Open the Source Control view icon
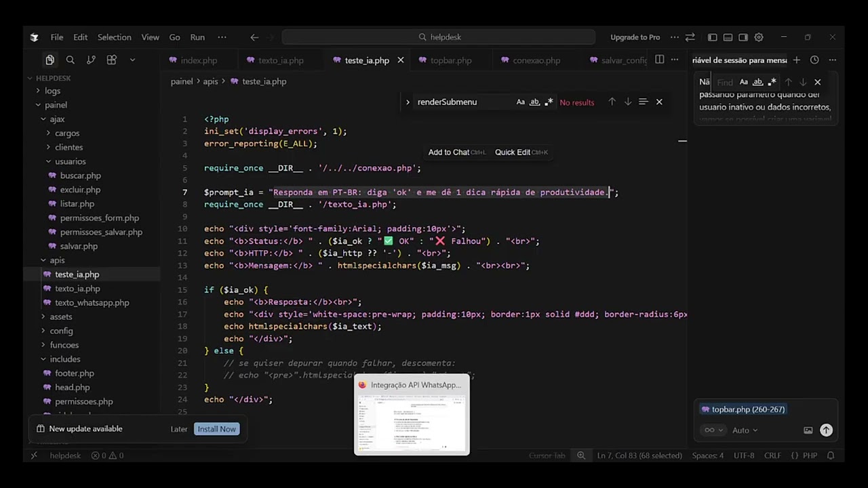Image resolution: width=868 pixels, height=488 pixels. tap(91, 60)
